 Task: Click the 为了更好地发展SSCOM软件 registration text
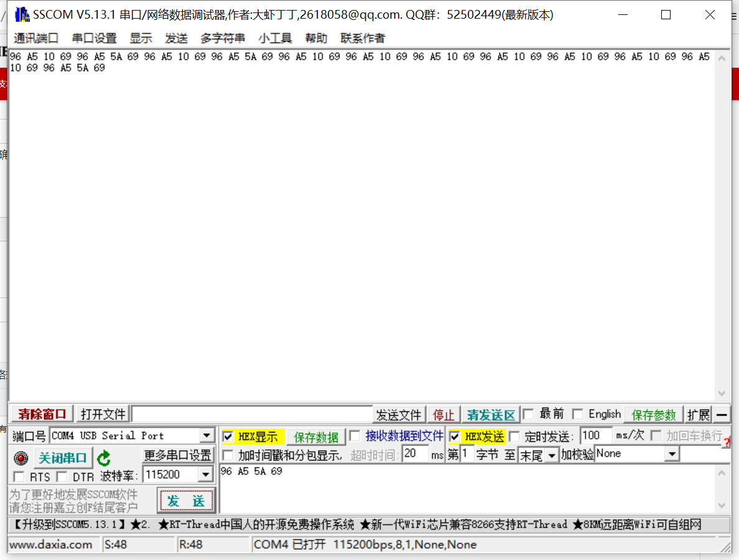(73, 501)
